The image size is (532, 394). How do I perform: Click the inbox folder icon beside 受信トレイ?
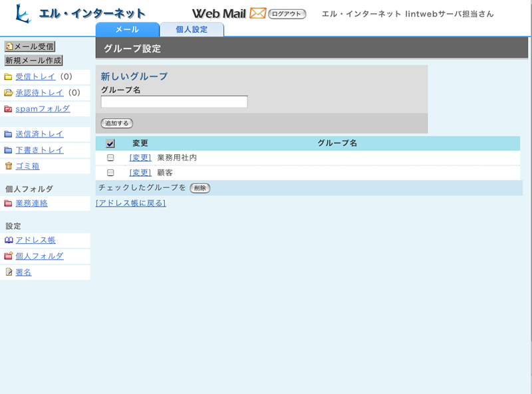[8, 77]
